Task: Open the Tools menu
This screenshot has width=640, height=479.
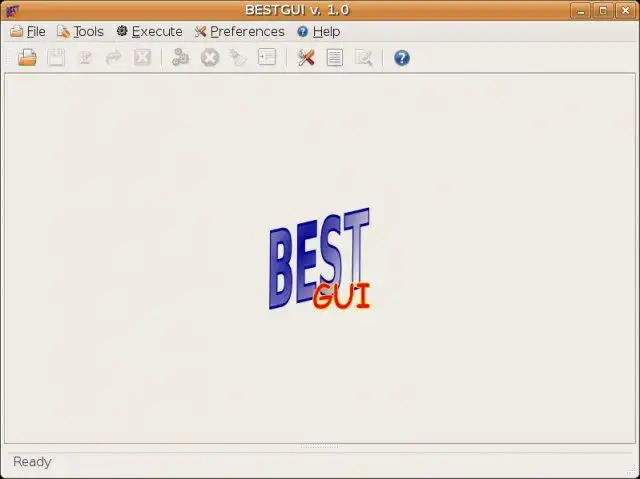Action: click(x=80, y=32)
